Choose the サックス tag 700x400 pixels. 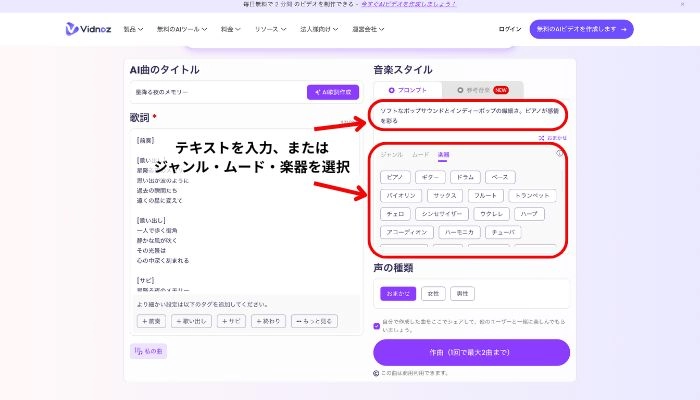pos(445,196)
